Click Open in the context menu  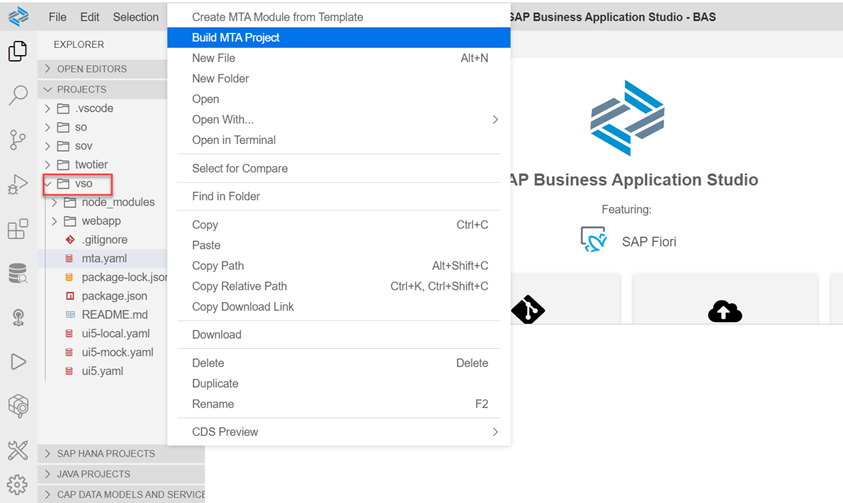[x=339, y=99]
